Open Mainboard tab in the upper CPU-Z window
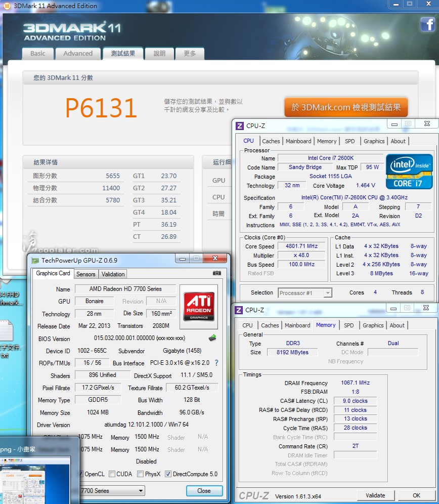 point(298,141)
